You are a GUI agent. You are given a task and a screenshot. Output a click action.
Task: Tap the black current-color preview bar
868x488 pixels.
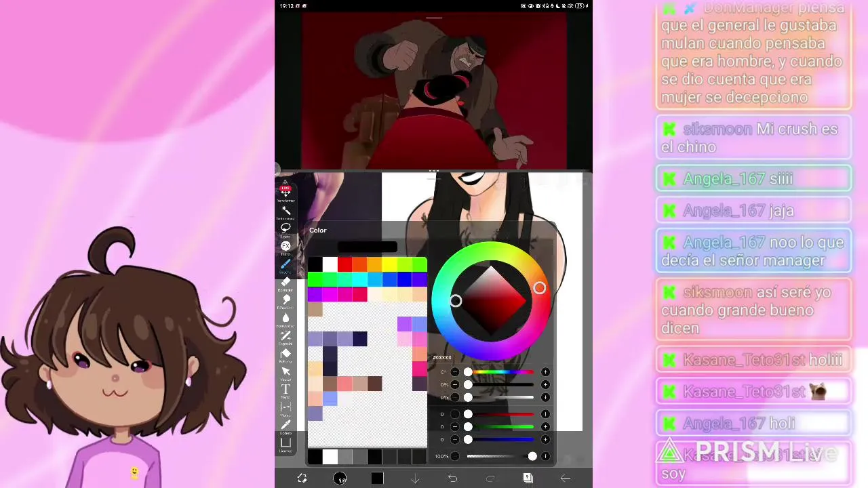coord(367,247)
